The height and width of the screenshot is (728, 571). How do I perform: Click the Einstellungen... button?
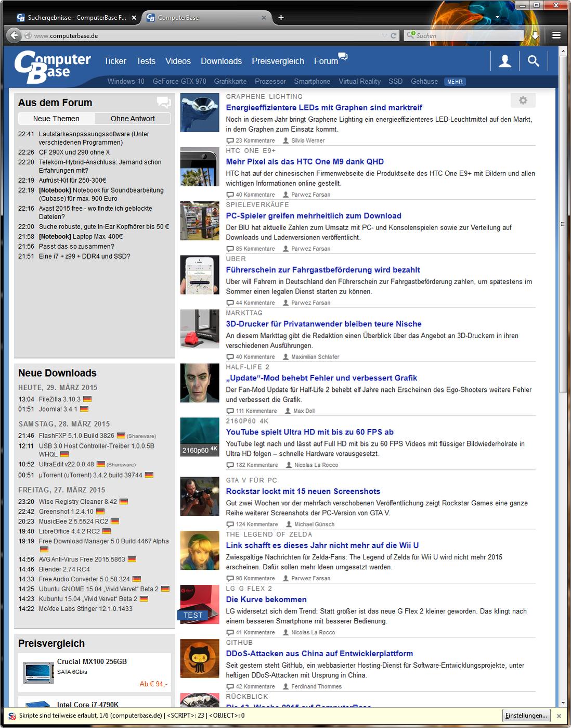click(526, 716)
